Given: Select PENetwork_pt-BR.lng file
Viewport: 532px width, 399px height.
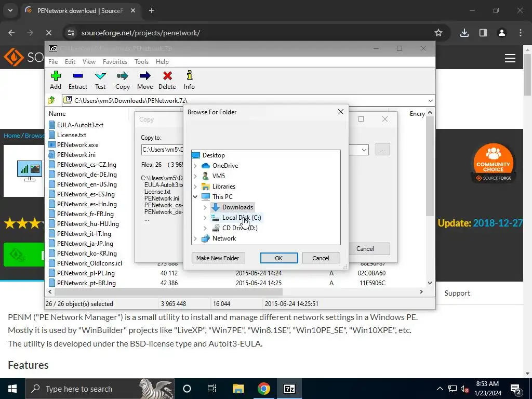Looking at the screenshot, I should [82, 283].
